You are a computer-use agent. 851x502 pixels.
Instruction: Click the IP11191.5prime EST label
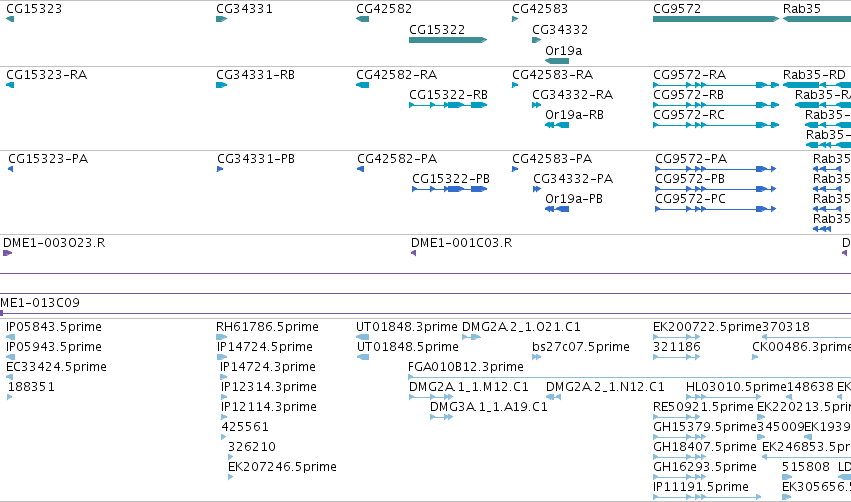click(701, 487)
